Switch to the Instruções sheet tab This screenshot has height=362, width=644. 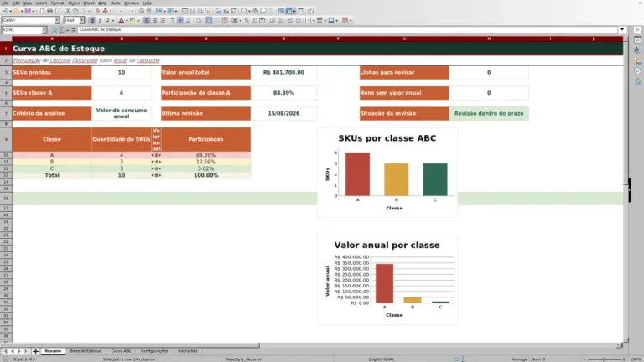(x=188, y=351)
